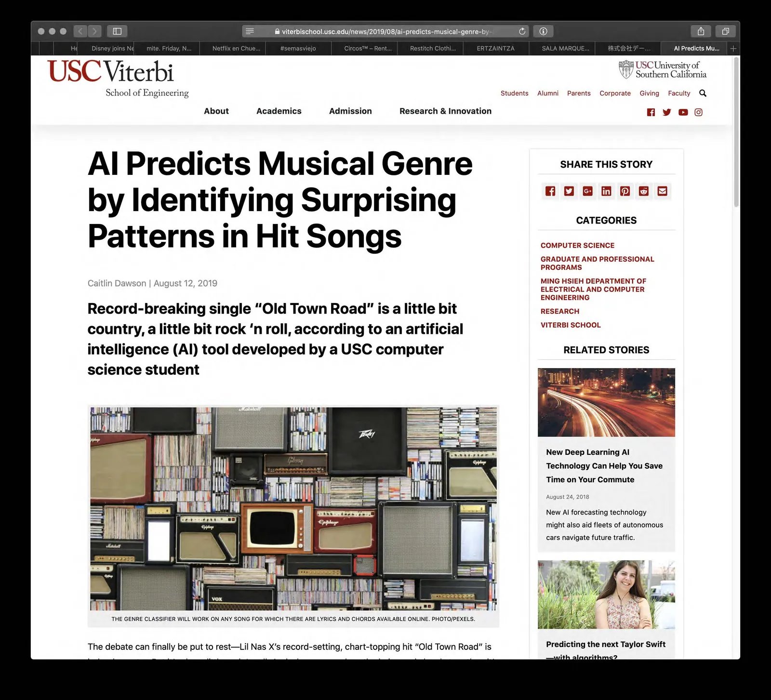Screen dimensions: 771x700
Task: Add a new Safari tab
Action: (x=733, y=49)
